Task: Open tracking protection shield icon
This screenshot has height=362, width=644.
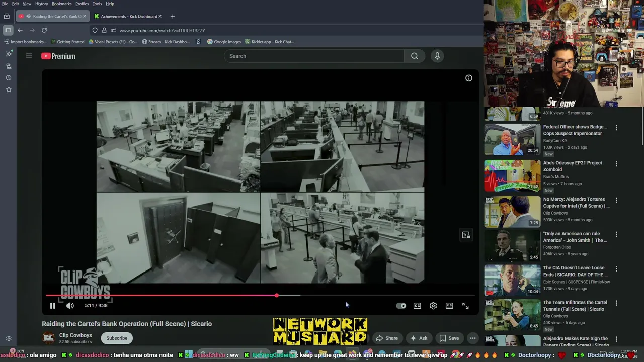Action: 95,30
